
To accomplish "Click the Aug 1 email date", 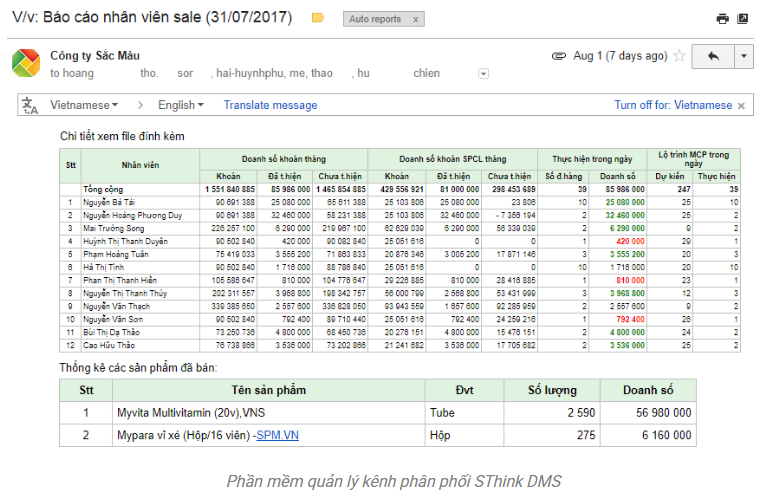I will pos(620,56).
